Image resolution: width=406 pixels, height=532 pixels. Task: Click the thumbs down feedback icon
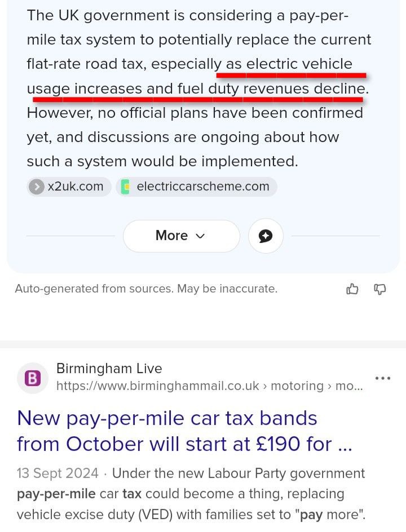coord(380,289)
